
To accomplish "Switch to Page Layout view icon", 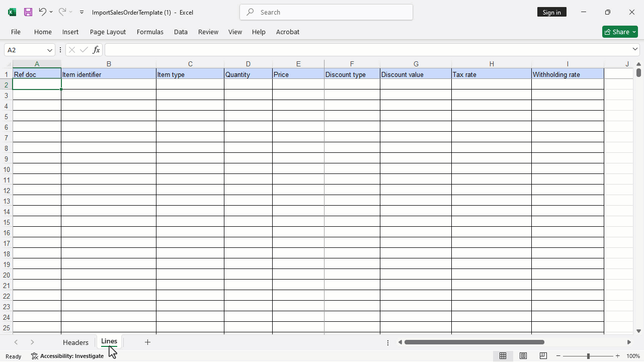I will (x=523, y=356).
